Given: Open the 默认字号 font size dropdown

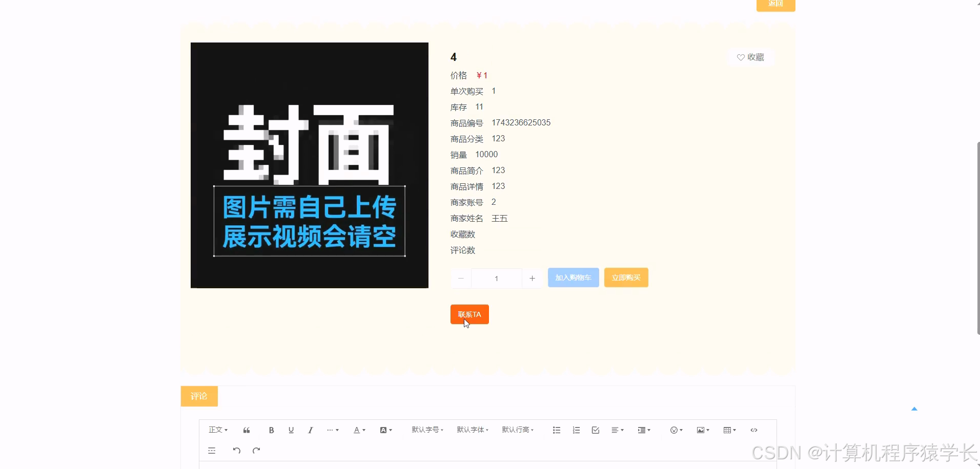Looking at the screenshot, I should tap(427, 430).
